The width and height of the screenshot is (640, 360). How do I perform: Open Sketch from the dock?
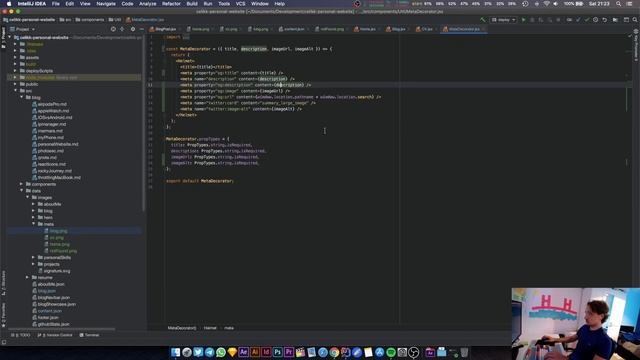[x=232, y=352]
